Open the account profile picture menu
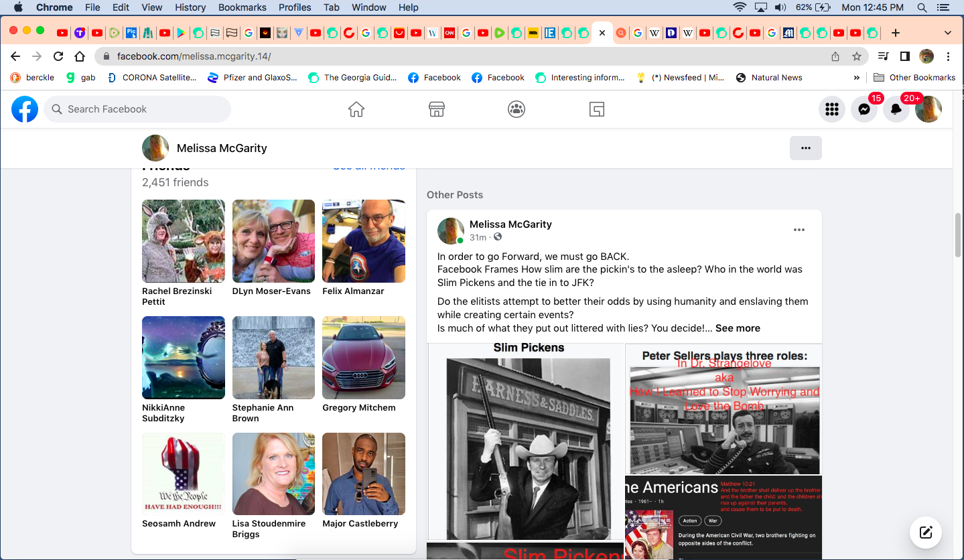The height and width of the screenshot is (560, 964). [x=928, y=109]
